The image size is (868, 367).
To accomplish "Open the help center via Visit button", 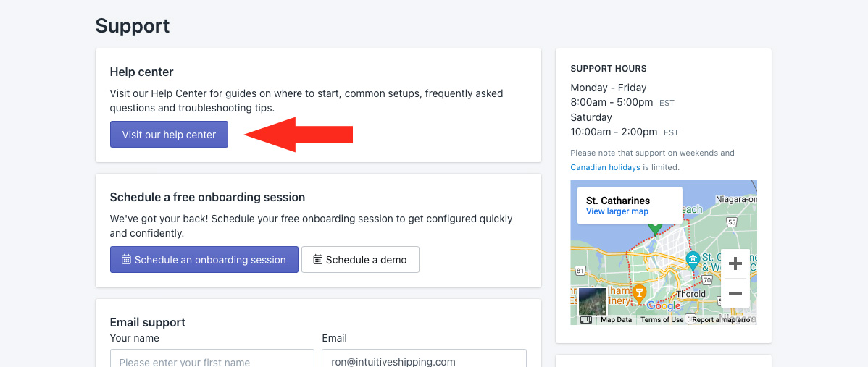I will click(169, 135).
